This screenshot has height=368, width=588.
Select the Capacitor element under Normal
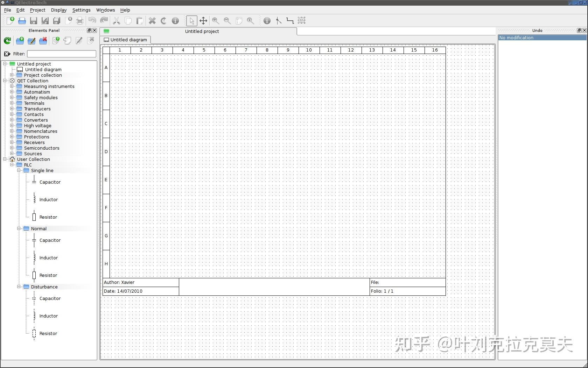(x=49, y=240)
